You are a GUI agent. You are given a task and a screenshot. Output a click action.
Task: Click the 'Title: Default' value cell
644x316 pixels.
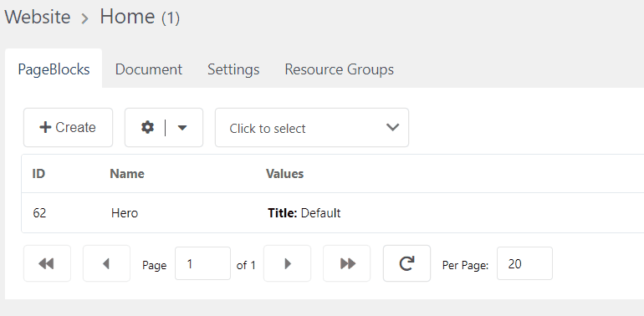tap(304, 213)
